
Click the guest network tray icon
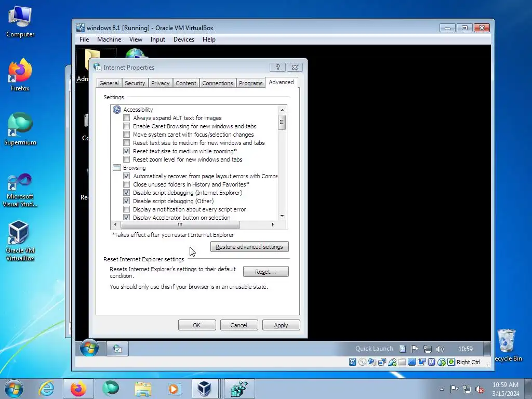click(428, 349)
